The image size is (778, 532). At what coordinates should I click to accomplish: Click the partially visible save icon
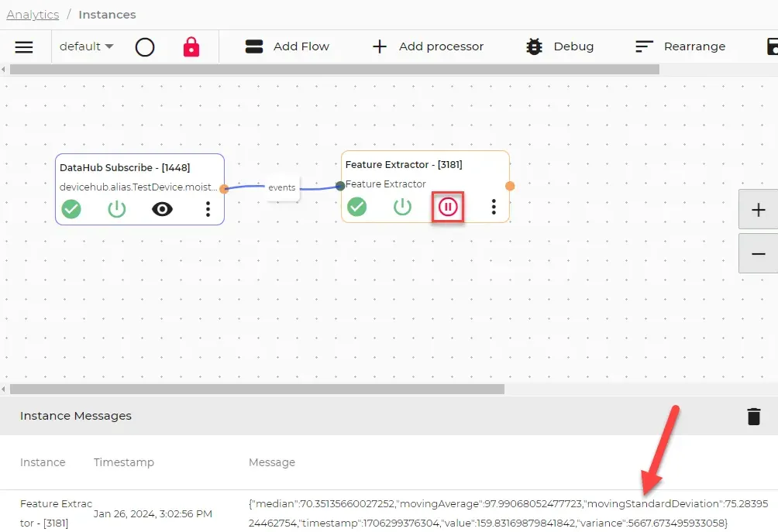772,46
